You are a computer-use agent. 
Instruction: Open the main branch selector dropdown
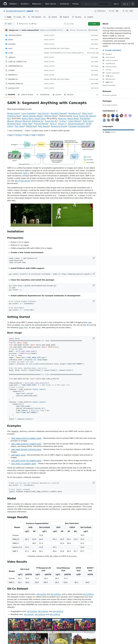coord(10,24)
